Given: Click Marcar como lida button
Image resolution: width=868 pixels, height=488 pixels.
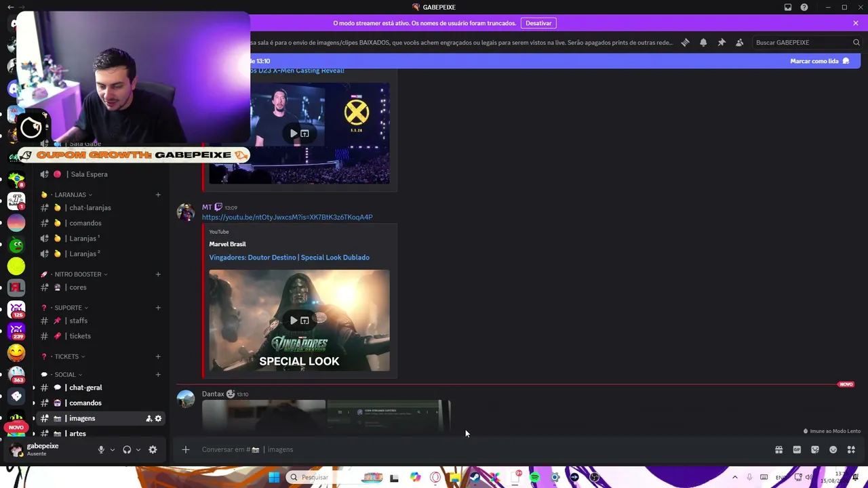Looking at the screenshot, I should pyautogui.click(x=820, y=61).
